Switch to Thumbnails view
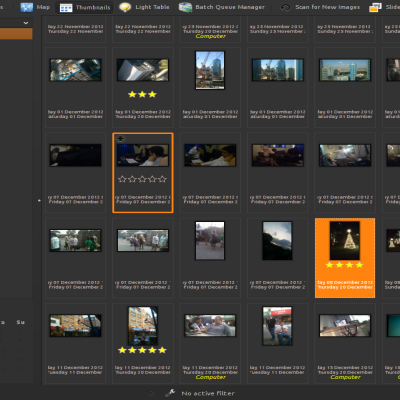The width and height of the screenshot is (400, 400). click(x=85, y=7)
